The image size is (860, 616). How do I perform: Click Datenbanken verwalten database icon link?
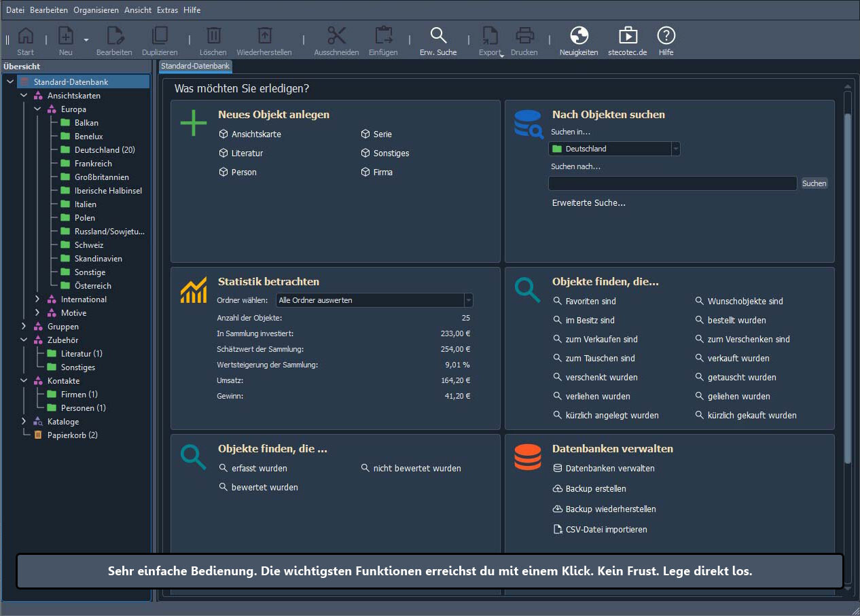[x=604, y=468]
